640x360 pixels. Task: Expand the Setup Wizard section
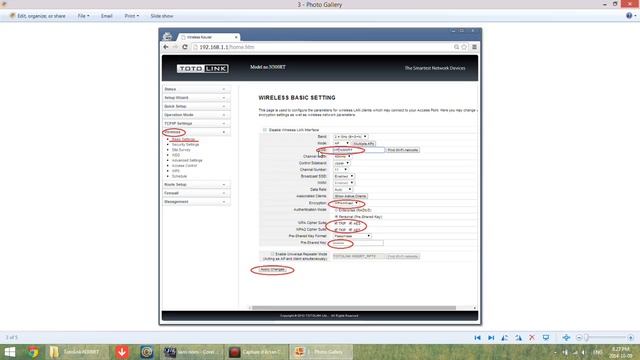pos(196,98)
